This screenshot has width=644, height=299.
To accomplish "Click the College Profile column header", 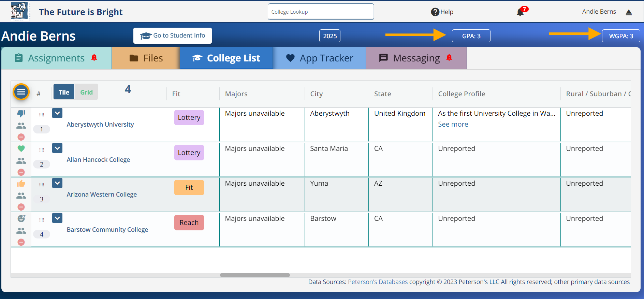I will tap(462, 94).
